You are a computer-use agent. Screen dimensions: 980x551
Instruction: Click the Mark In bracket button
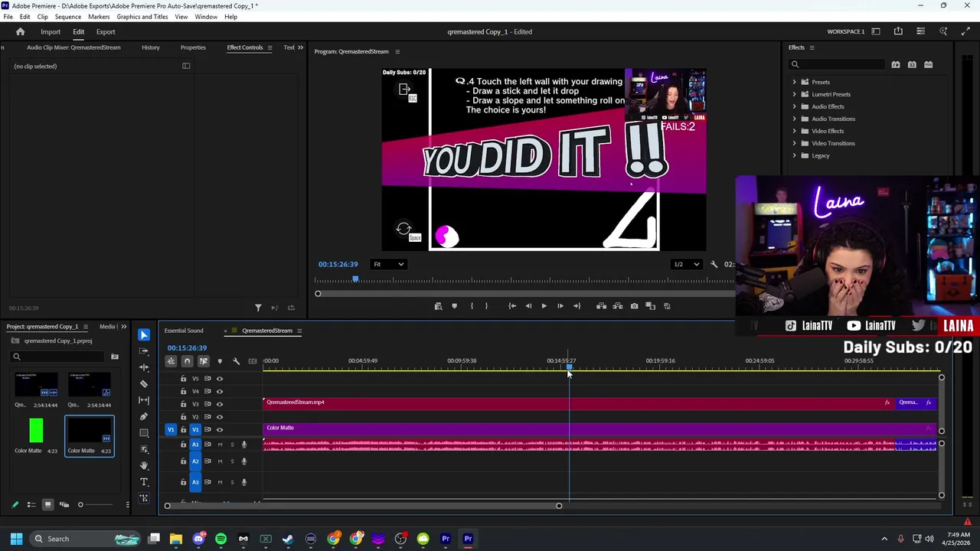pos(472,306)
